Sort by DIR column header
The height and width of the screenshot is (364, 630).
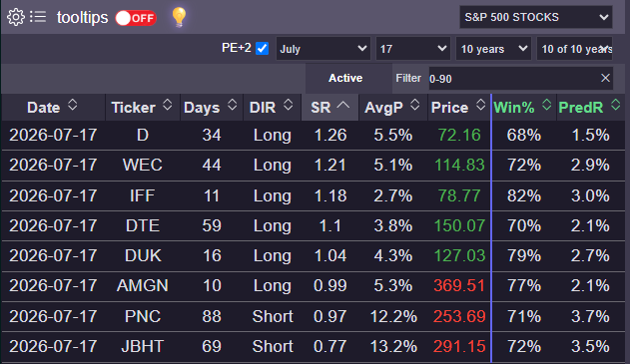272,107
